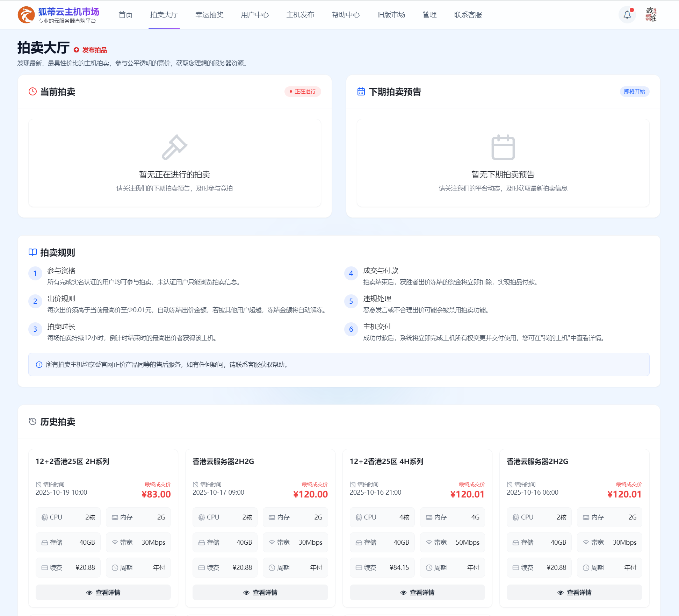Click the clock icon beside 当前拍卖

click(x=32, y=92)
